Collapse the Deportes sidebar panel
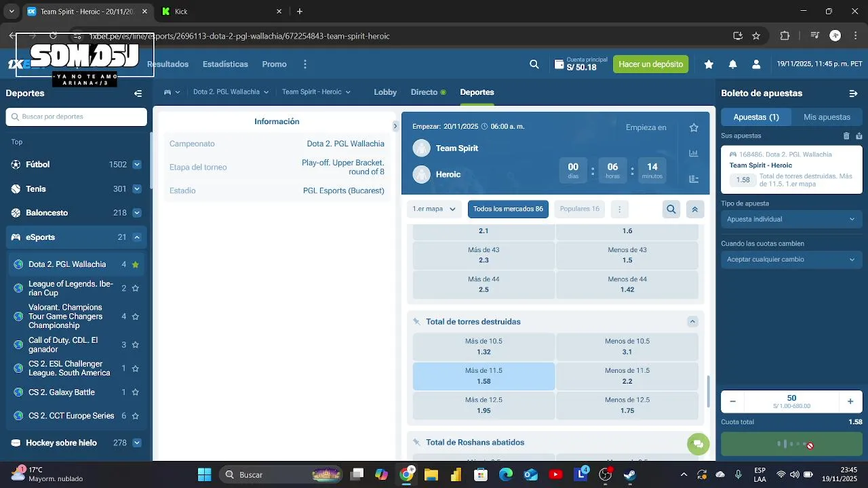The image size is (868, 488). (x=138, y=94)
